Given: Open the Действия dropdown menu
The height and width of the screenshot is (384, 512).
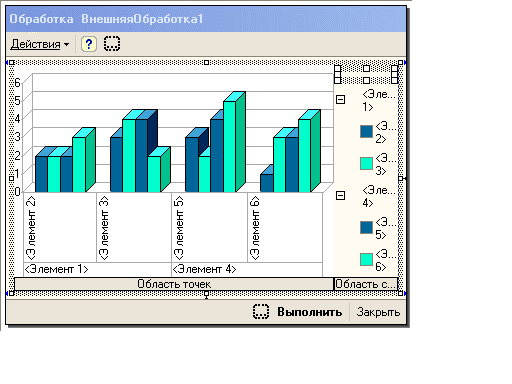Looking at the screenshot, I should [40, 44].
